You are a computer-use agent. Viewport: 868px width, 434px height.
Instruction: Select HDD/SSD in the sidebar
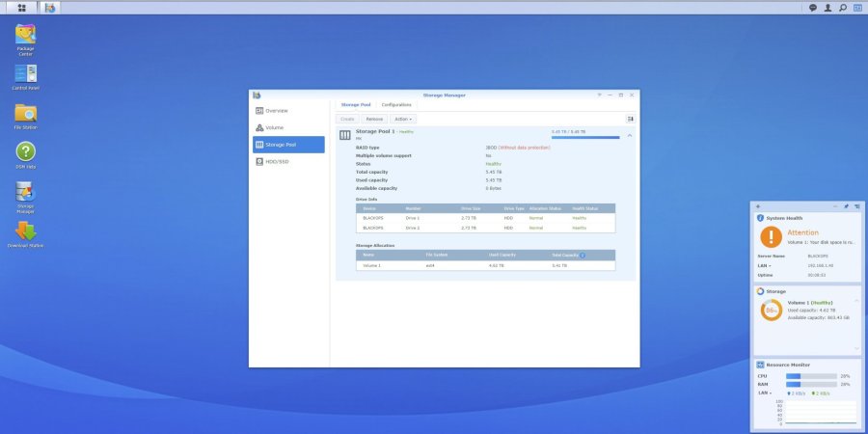point(288,162)
